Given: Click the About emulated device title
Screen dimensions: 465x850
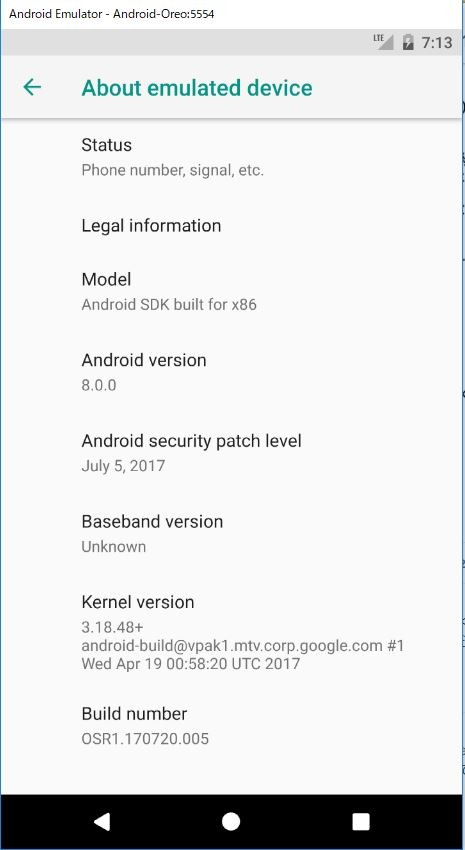Looking at the screenshot, I should 197,88.
